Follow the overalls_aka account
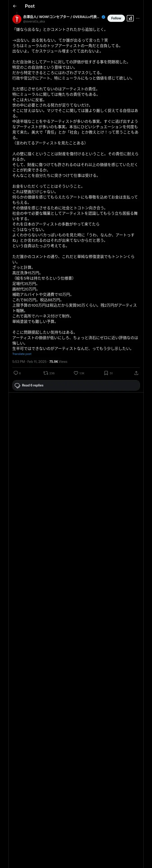 [116, 18]
